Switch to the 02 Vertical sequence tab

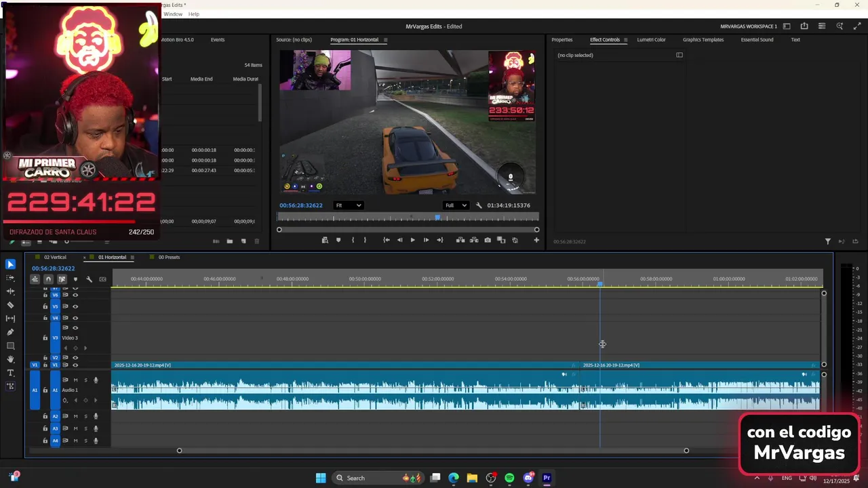[55, 258]
